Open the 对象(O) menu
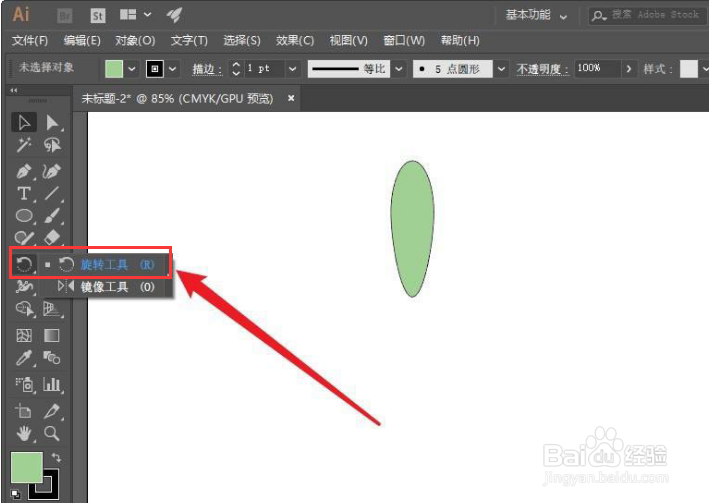 [135, 41]
